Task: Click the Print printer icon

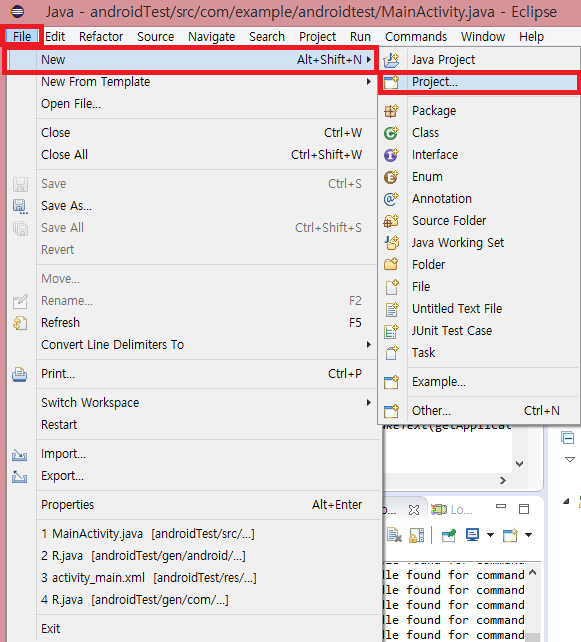Action: (19, 374)
